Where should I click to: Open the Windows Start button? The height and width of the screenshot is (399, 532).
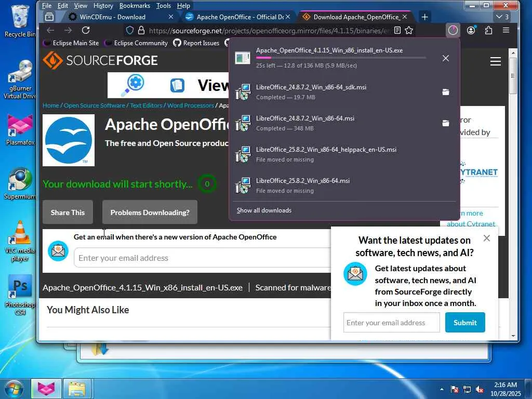14,389
